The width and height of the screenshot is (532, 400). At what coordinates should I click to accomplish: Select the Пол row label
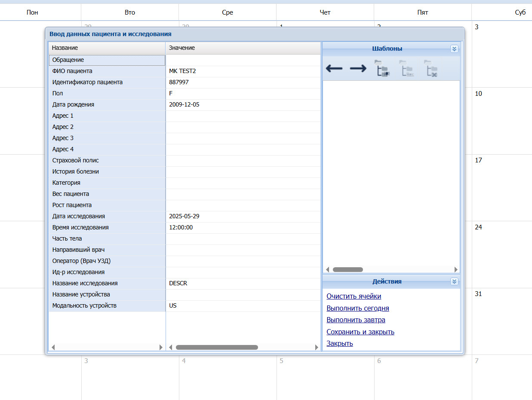[x=107, y=94]
